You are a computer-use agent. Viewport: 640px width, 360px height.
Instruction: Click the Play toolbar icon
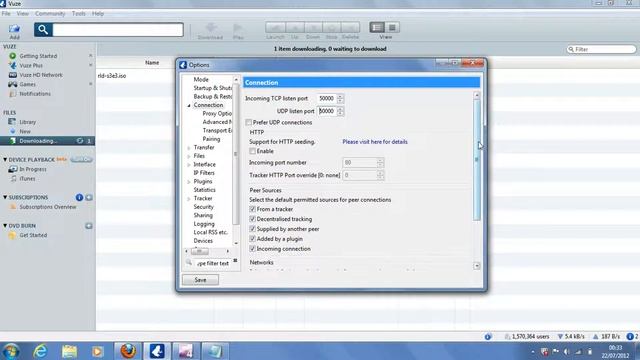pyautogui.click(x=238, y=31)
